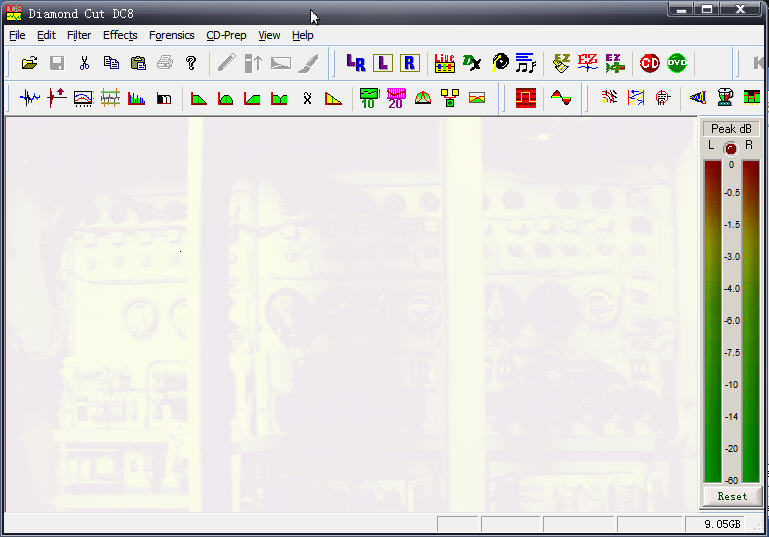Open the blue-green bar histogram icon
769x537 pixels.
click(x=137, y=98)
